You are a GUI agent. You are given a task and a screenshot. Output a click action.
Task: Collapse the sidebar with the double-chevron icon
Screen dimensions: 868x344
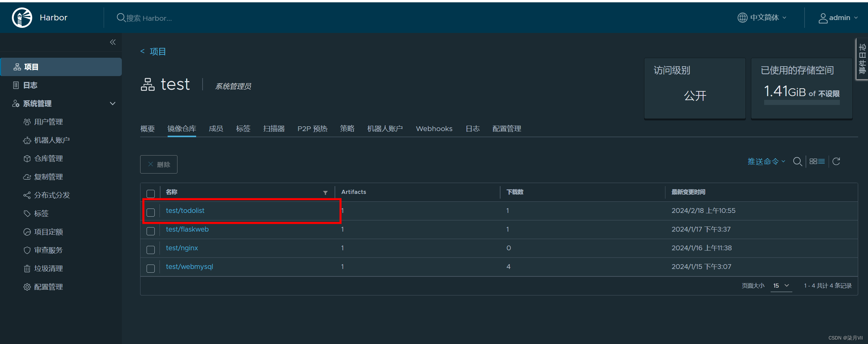[x=113, y=42]
